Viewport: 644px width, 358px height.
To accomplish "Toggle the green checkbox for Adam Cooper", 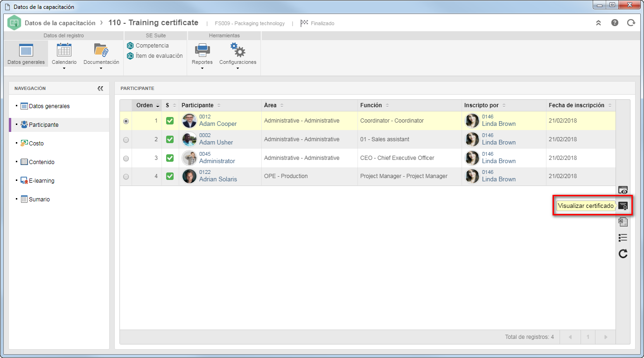I will coord(170,121).
